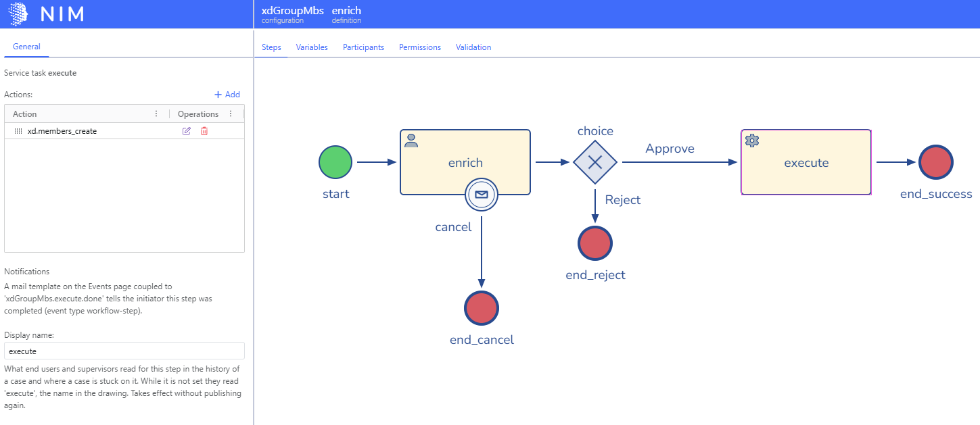Focus the Display name input field
Image resolution: width=980 pixels, height=425 pixels.
tap(124, 351)
